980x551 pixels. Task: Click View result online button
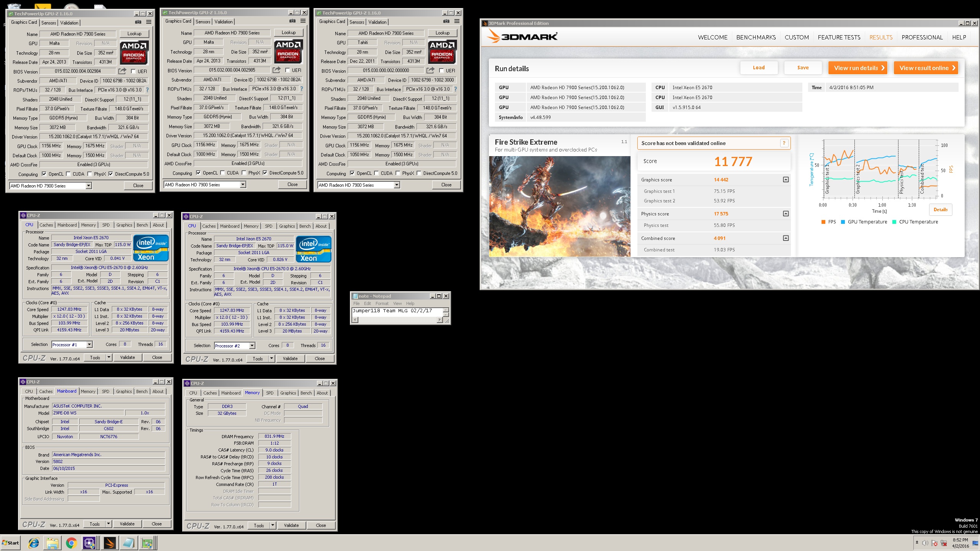(x=926, y=68)
